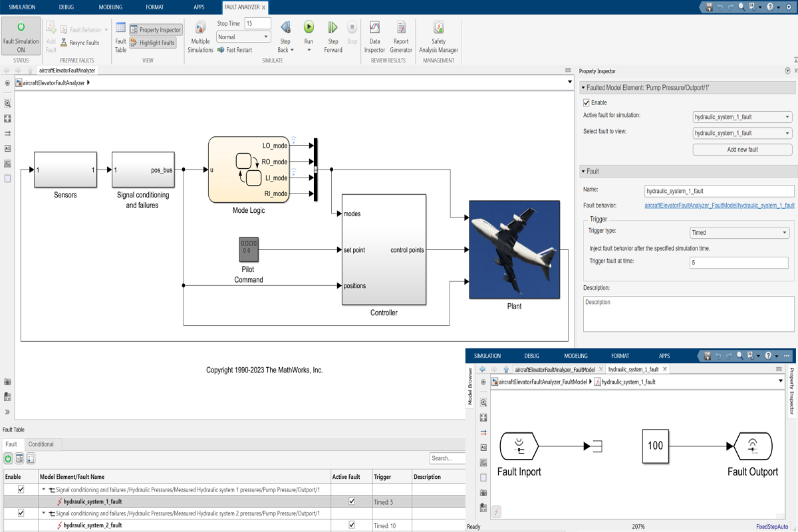Screen dimensions: 798x532
Task: Run the simulation
Action: click(x=309, y=33)
